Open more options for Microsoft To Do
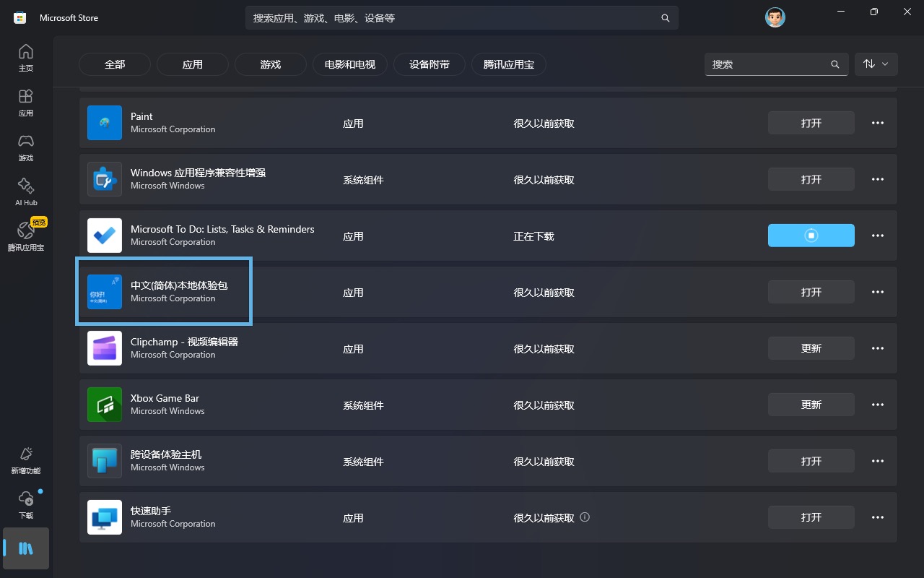924x578 pixels. click(878, 236)
